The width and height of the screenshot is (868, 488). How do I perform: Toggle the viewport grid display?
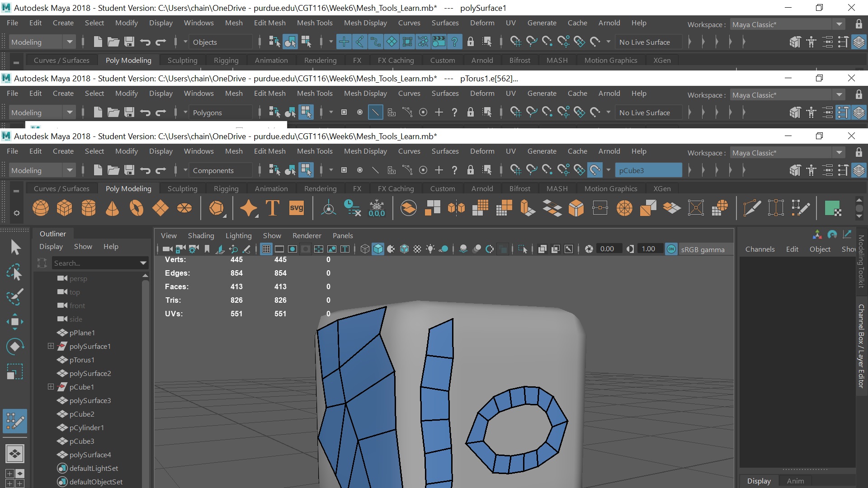[266, 249]
